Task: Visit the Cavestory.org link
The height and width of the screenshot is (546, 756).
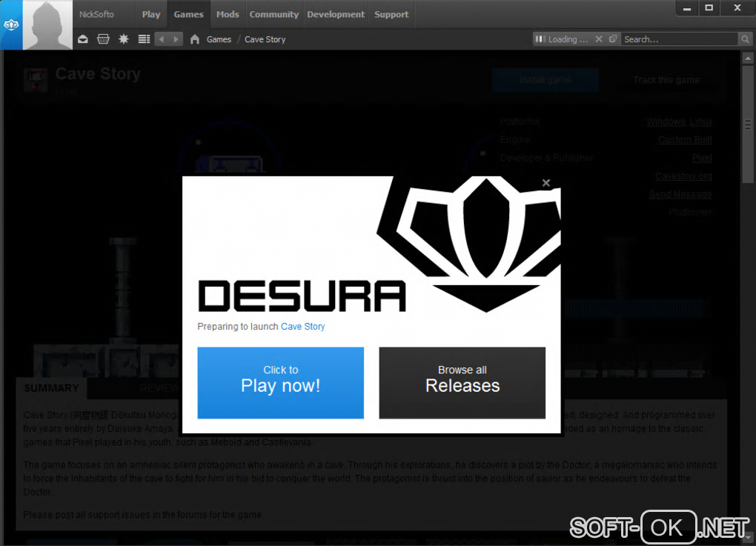Action: coord(683,176)
